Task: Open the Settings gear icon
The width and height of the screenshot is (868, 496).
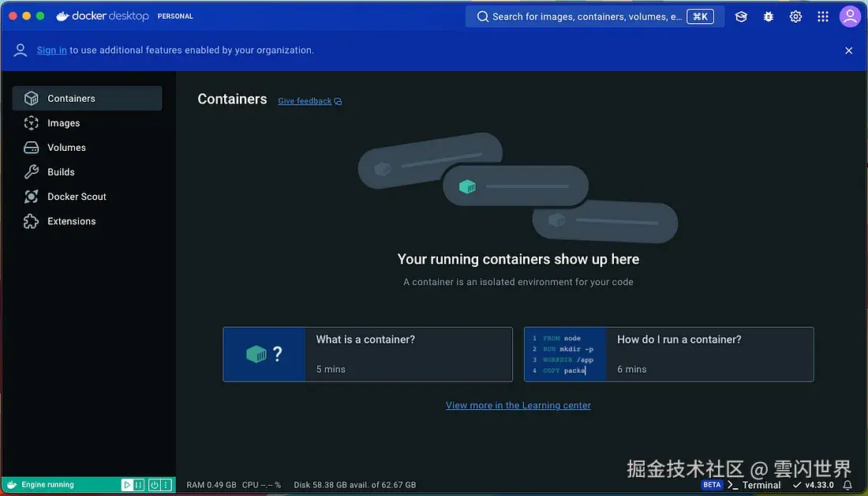Action: point(795,17)
